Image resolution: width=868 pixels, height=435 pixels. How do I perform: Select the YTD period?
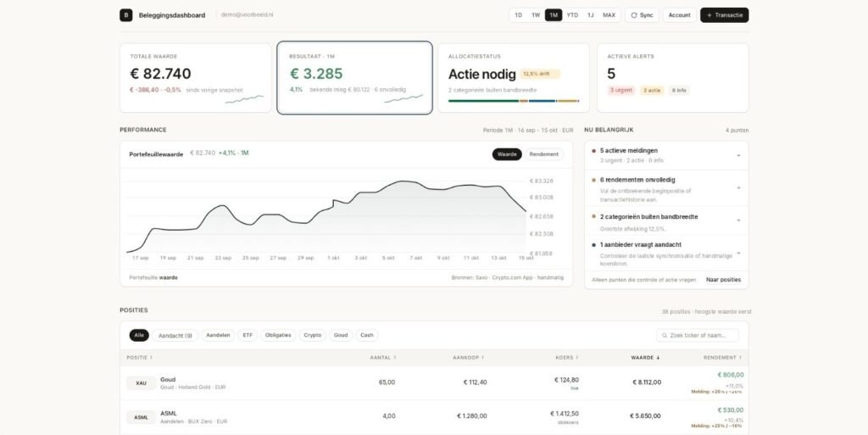tap(572, 15)
